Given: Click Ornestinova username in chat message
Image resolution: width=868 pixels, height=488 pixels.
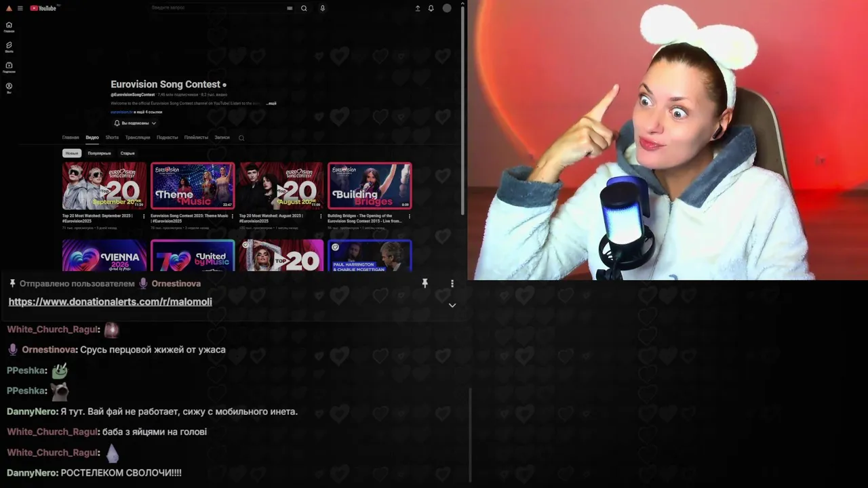Looking at the screenshot, I should tap(50, 350).
